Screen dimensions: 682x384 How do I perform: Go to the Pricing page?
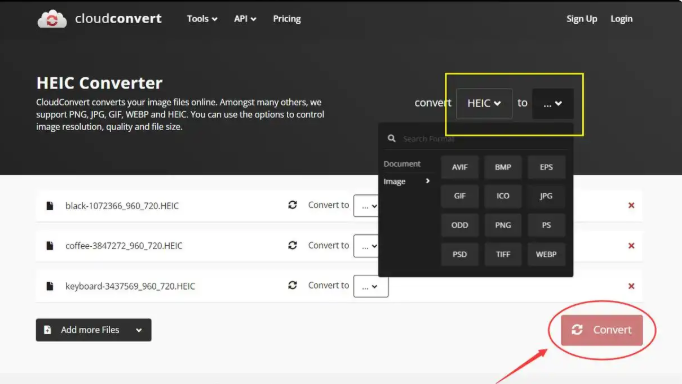pos(287,19)
